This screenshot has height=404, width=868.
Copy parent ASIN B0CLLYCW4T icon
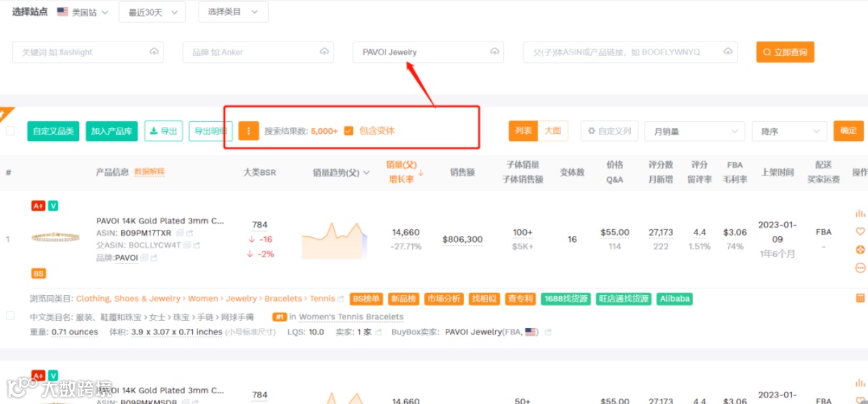coord(187,245)
